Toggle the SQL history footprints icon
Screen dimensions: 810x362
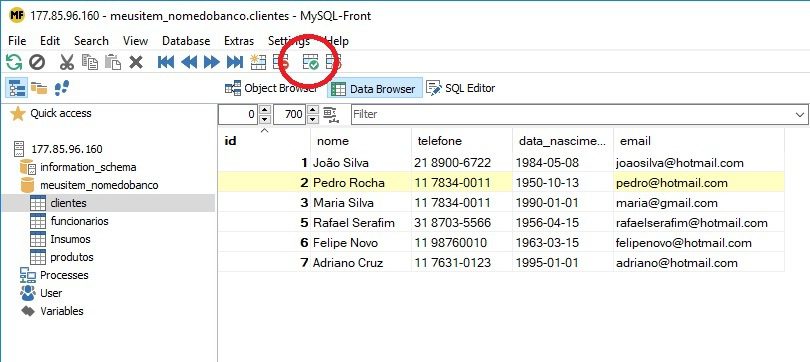pyautogui.click(x=62, y=88)
